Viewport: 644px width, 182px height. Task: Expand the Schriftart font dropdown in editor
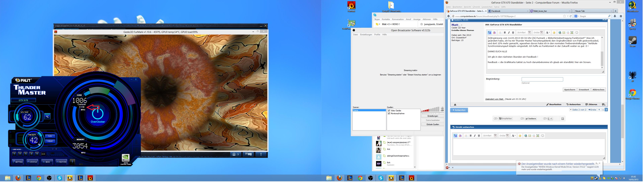coord(529,33)
